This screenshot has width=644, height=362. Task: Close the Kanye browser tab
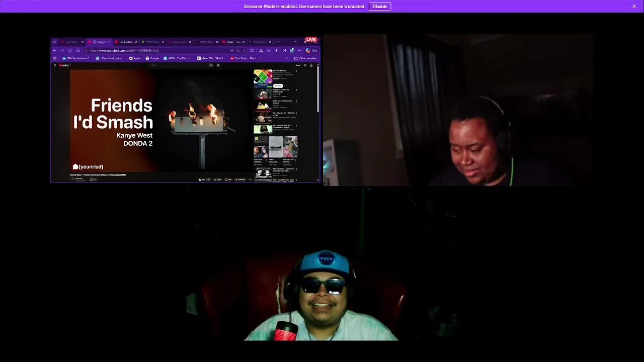[109, 42]
